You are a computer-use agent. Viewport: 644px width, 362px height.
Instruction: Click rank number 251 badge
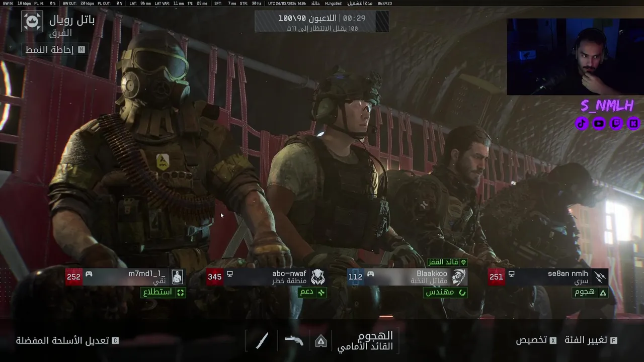click(496, 277)
